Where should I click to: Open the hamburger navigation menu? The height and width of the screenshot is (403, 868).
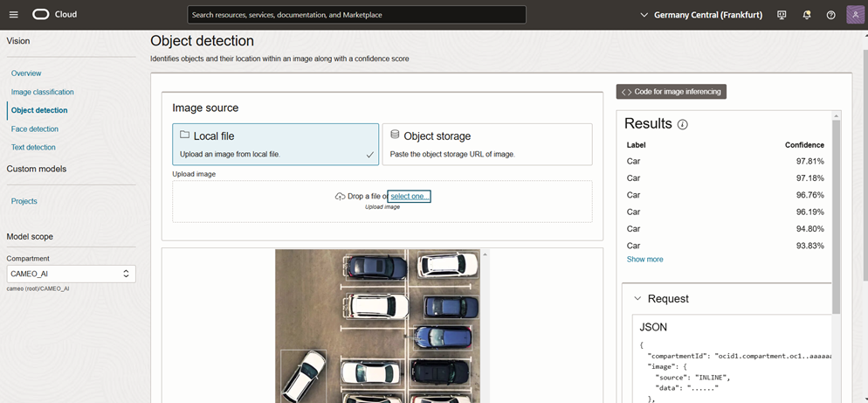tap(13, 15)
